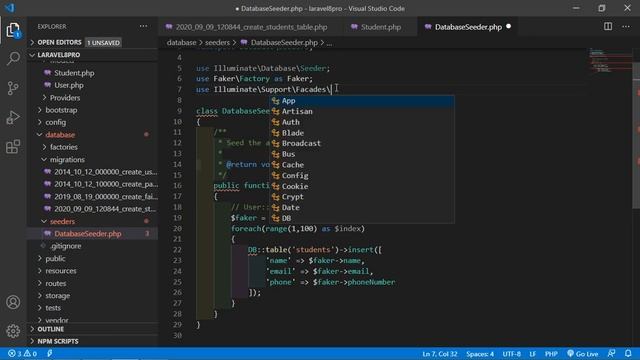Open the Accounts icon in activity bar
The width and height of the screenshot is (640, 360).
(x=13, y=302)
